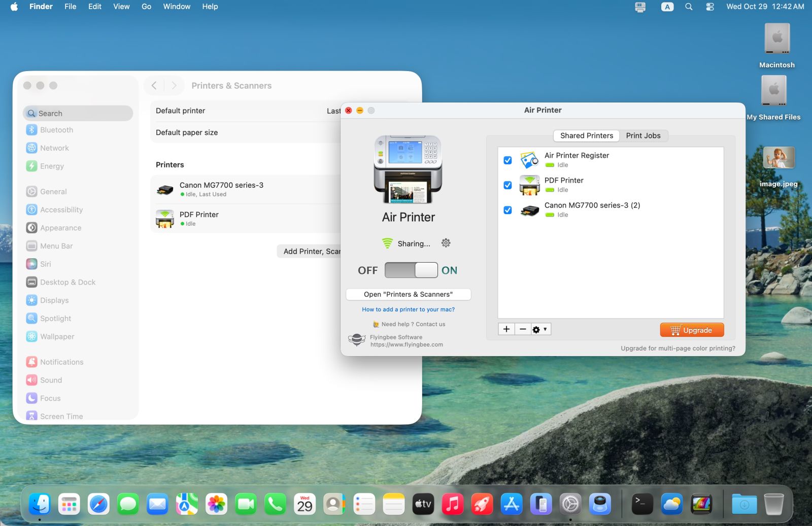
Task: Toggle the Air Printer OFF/ON switch
Action: (411, 270)
